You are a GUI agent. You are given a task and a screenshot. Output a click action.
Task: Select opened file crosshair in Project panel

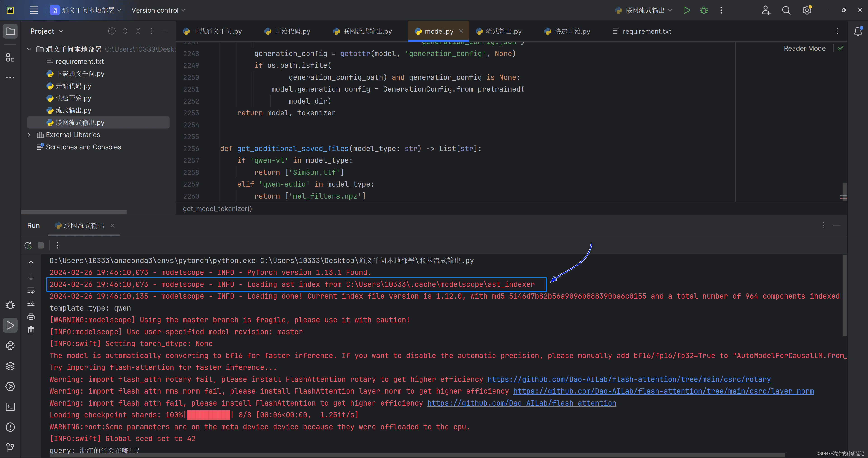pos(112,31)
